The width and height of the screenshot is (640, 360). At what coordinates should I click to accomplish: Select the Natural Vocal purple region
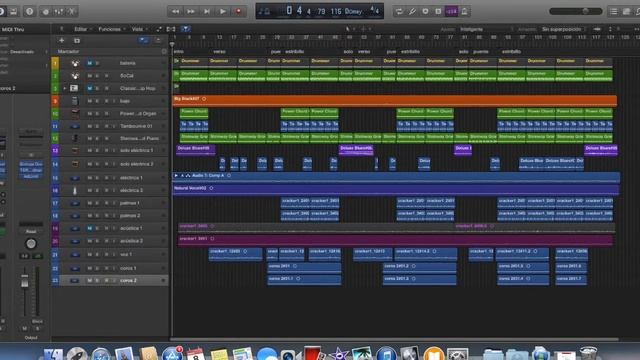point(396,190)
